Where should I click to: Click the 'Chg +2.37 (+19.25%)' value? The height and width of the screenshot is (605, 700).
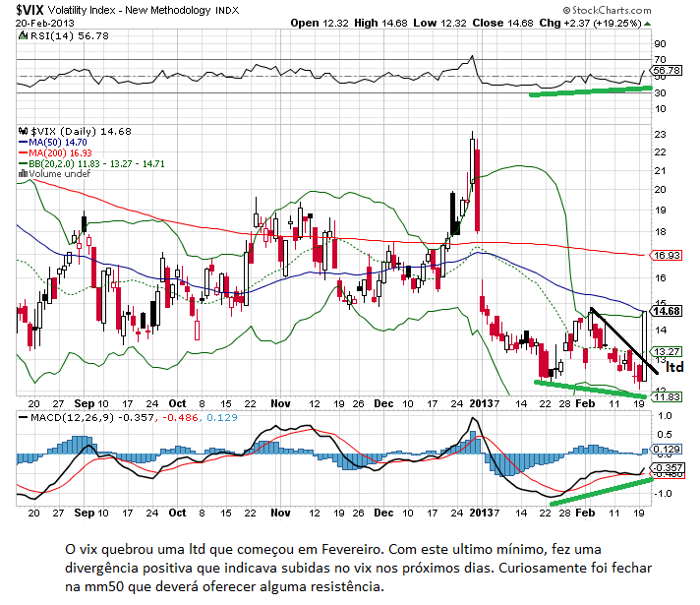click(590, 23)
